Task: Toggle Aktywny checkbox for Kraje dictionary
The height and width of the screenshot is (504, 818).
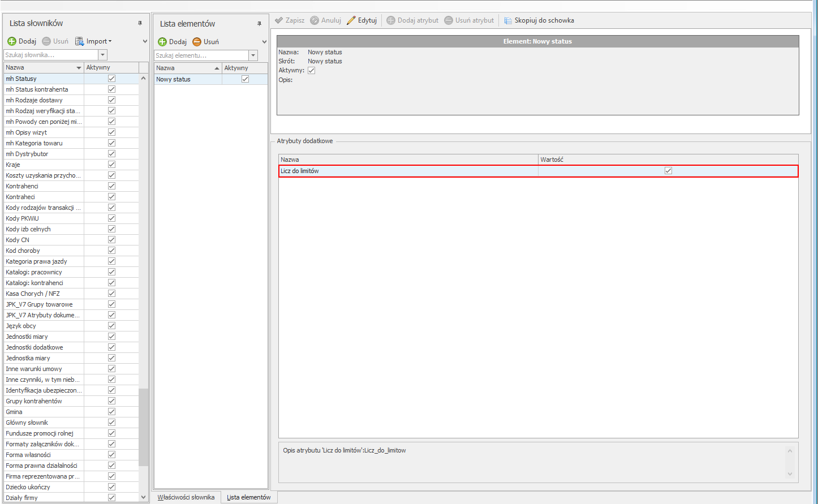Action: point(111,165)
